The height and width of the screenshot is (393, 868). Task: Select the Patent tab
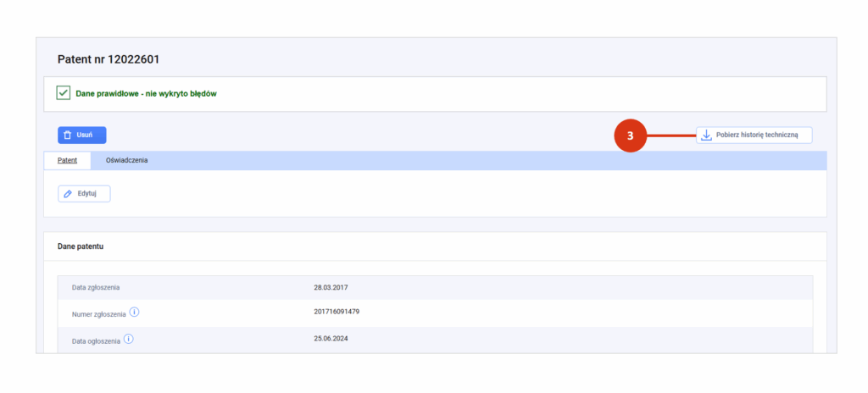coord(67,160)
